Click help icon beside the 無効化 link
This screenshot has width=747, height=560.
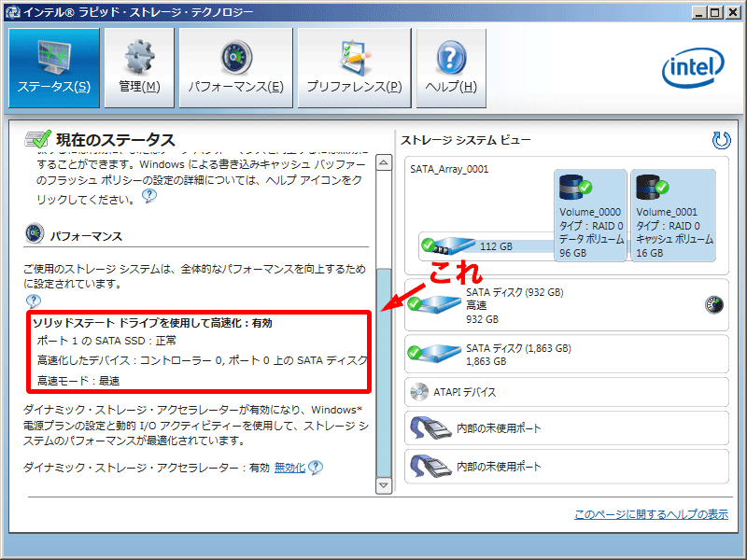(316, 468)
